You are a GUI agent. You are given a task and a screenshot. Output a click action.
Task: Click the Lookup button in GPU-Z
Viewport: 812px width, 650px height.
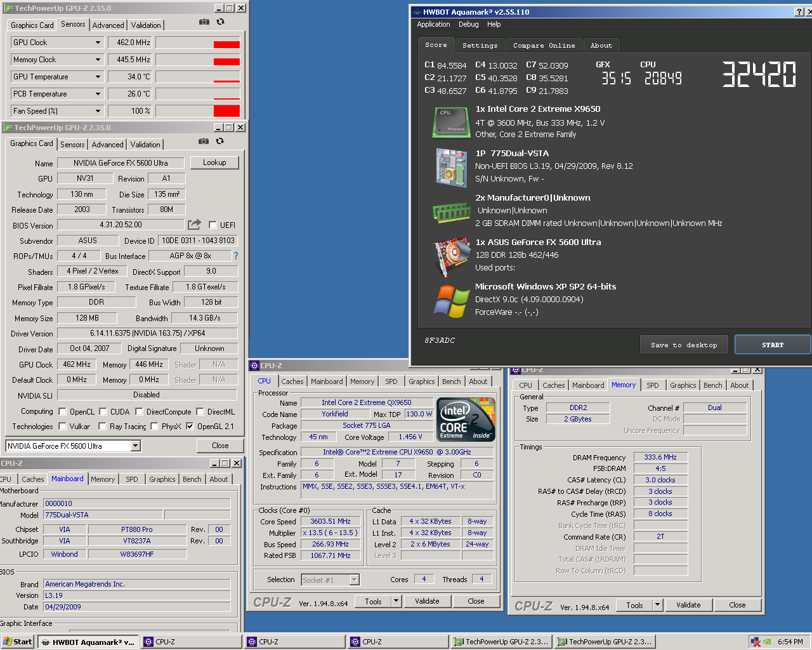point(214,162)
